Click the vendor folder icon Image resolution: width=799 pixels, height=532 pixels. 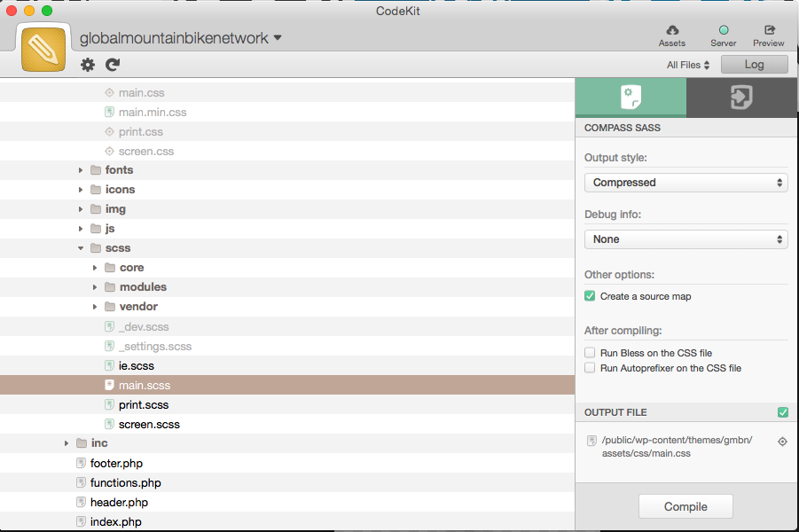click(110, 306)
